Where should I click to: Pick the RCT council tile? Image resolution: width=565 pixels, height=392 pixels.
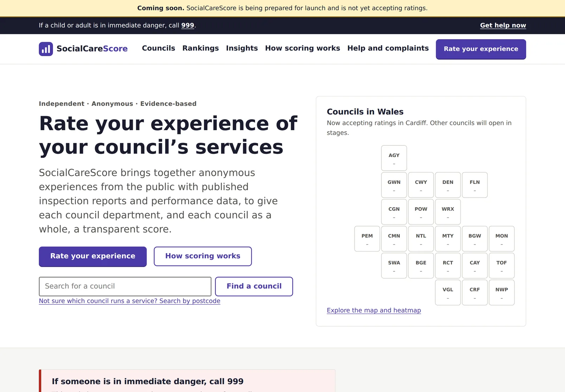click(448, 266)
